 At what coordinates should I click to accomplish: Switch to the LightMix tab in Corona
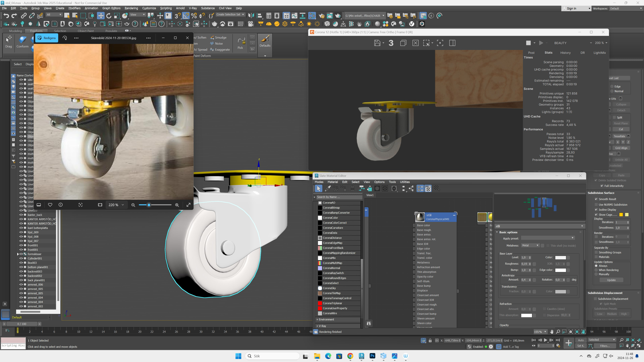[600, 53]
